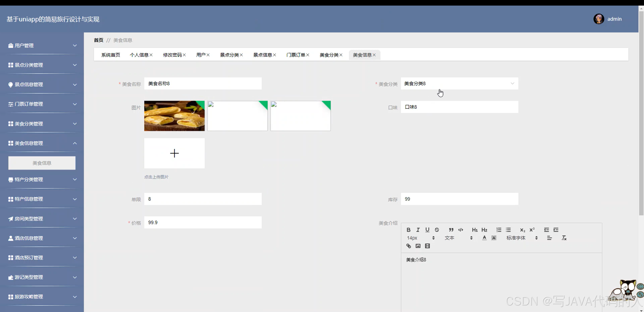Expand 酒店信息管理 in the sidebar

click(x=42, y=238)
